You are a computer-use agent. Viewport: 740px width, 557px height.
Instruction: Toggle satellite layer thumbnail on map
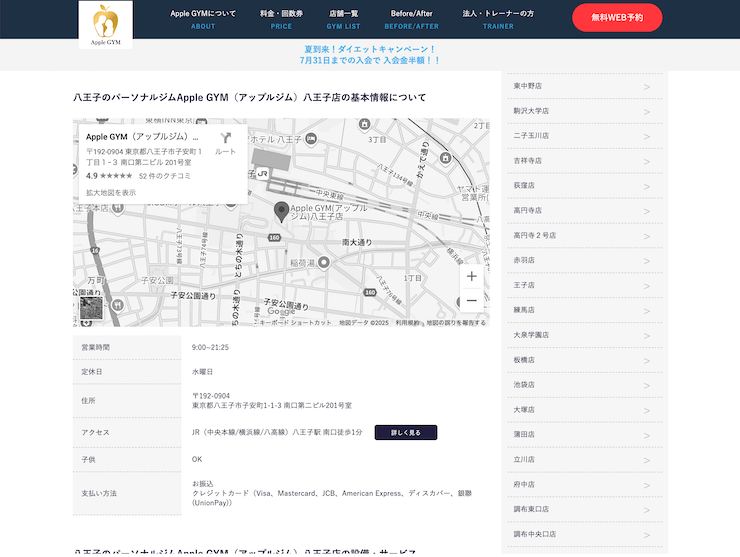pos(91,308)
